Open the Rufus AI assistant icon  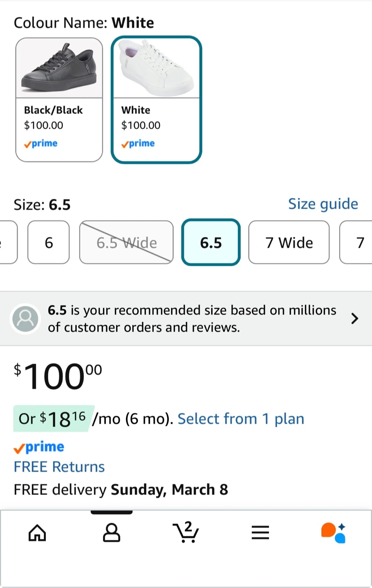pyautogui.click(x=334, y=532)
